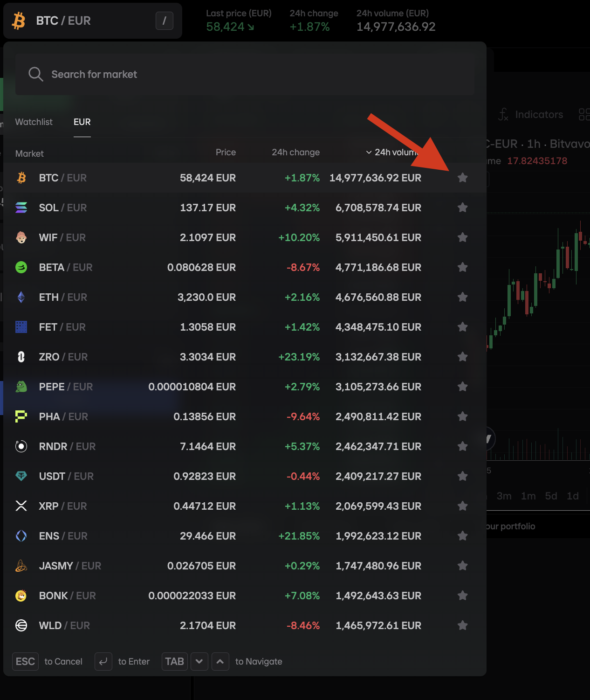Click the Search for market field
This screenshot has height=700, width=590.
pyautogui.click(x=245, y=74)
